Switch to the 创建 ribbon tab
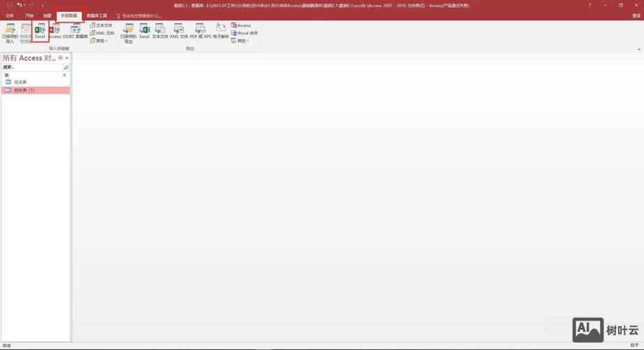This screenshot has height=350, width=644. click(x=47, y=15)
